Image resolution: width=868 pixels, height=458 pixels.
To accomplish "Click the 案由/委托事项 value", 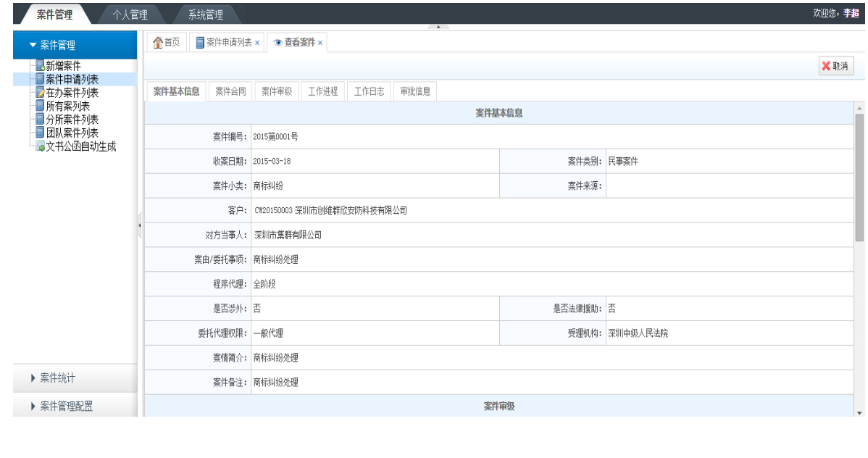I will point(275,259).
